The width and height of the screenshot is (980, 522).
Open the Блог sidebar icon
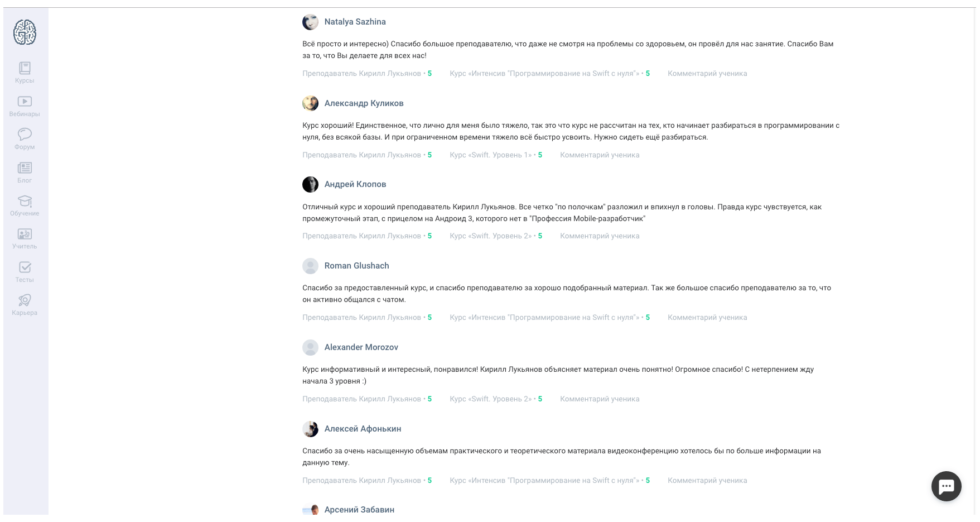pyautogui.click(x=25, y=173)
